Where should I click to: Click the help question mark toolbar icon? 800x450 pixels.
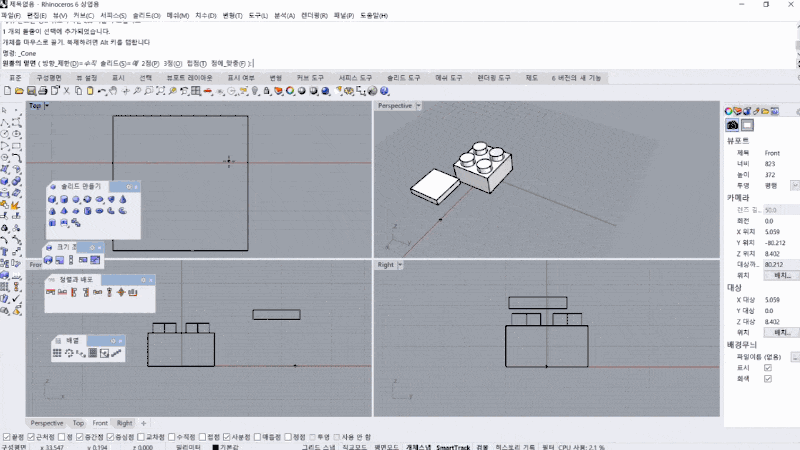[x=385, y=90]
